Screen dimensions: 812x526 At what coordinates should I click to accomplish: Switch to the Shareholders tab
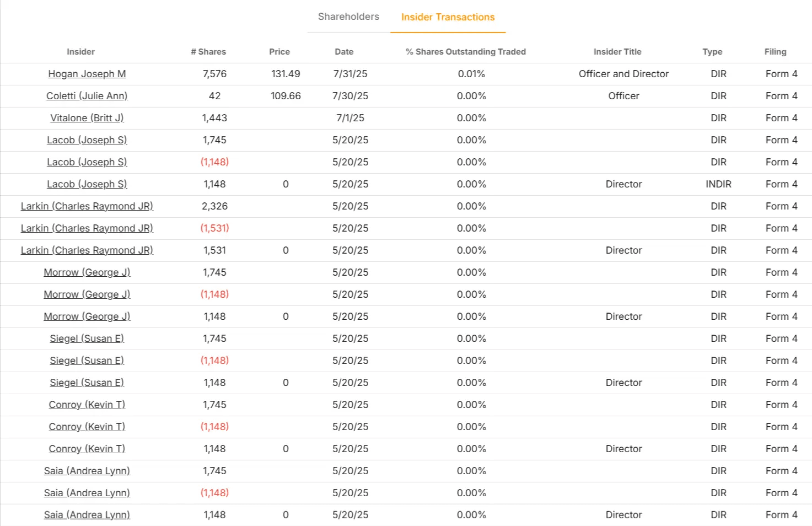[x=348, y=17]
